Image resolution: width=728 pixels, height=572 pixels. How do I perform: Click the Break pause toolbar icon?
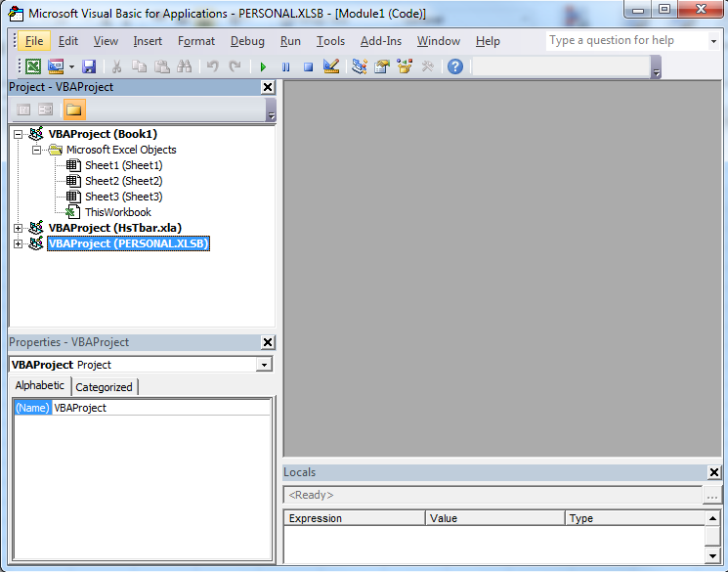[285, 66]
